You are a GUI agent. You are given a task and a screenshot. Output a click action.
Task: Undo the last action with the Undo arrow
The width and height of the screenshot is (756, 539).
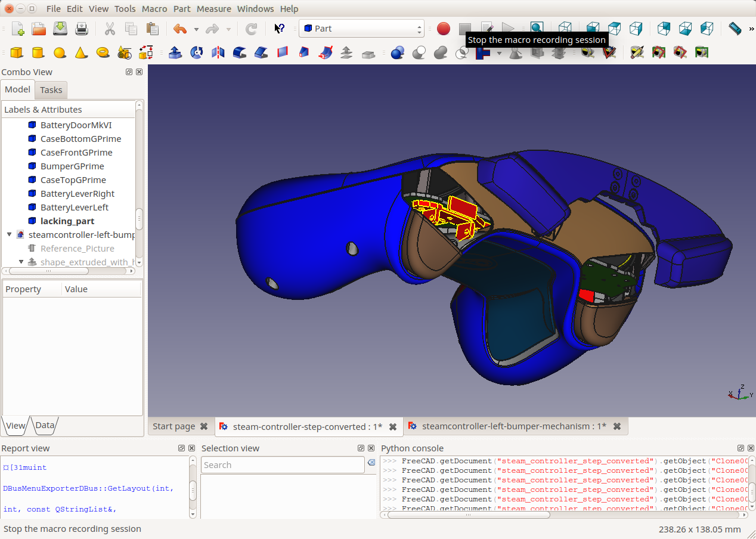click(x=180, y=29)
